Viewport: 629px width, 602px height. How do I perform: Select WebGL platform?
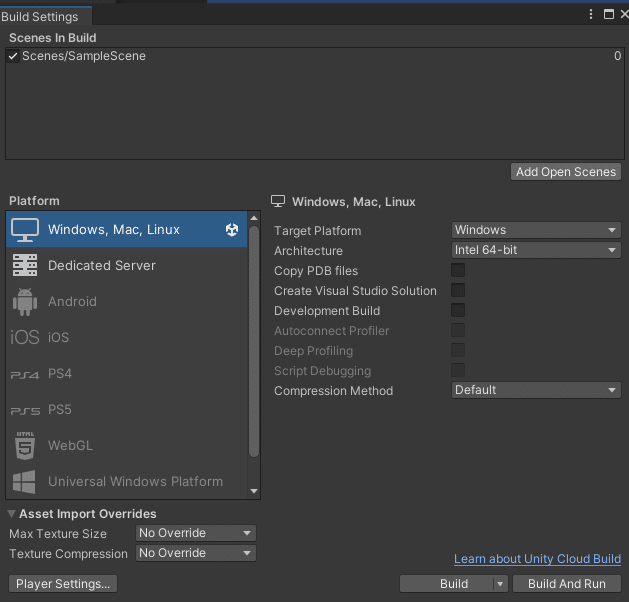pos(127,446)
